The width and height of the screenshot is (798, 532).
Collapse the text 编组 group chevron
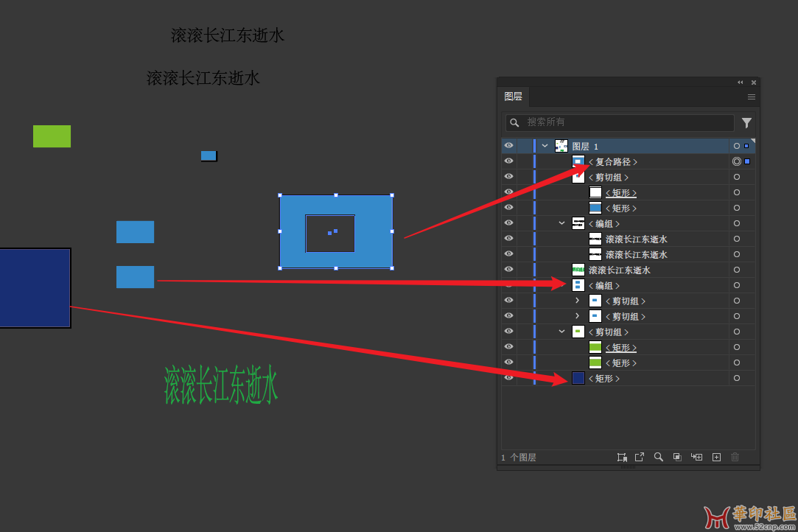[x=561, y=223]
